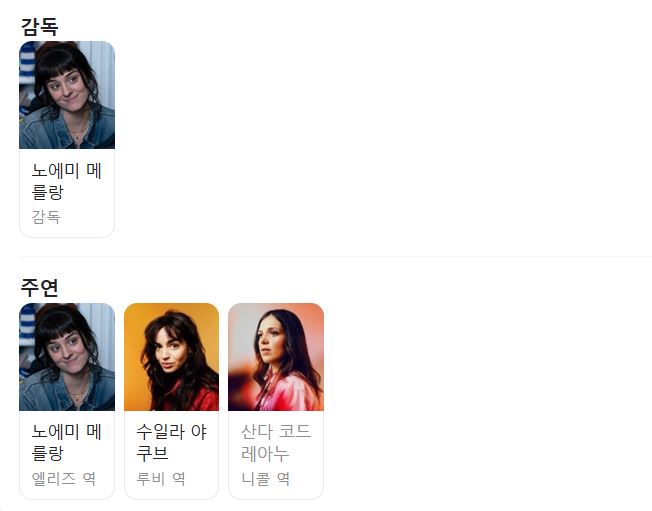Click the 노에미 메를랑 name in the 주연 section

coord(67,442)
